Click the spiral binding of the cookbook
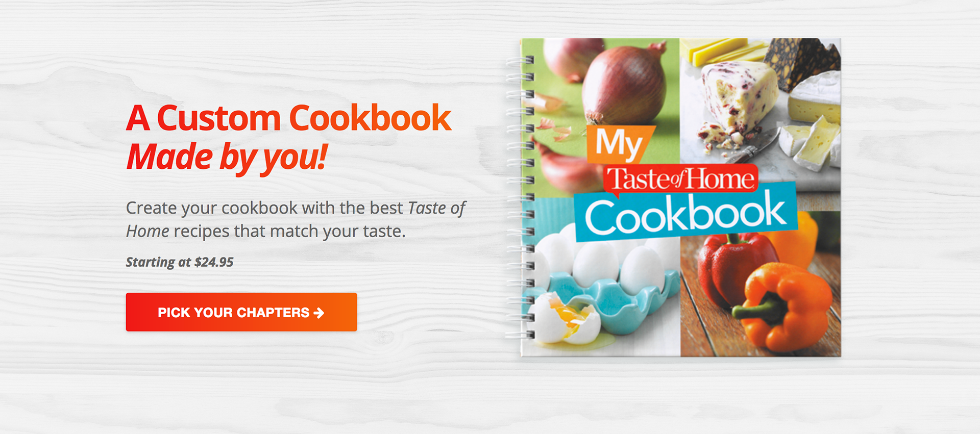This screenshot has width=980, height=434. [x=520, y=196]
